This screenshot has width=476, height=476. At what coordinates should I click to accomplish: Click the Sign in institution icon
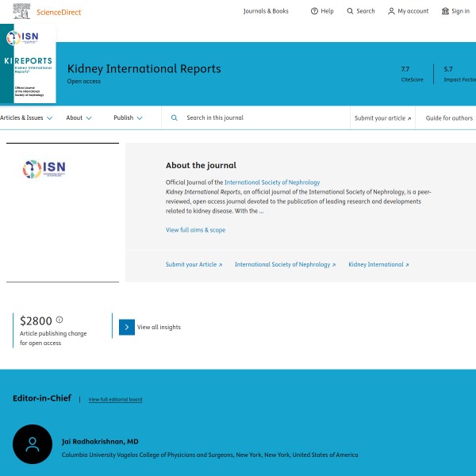pyautogui.click(x=445, y=11)
